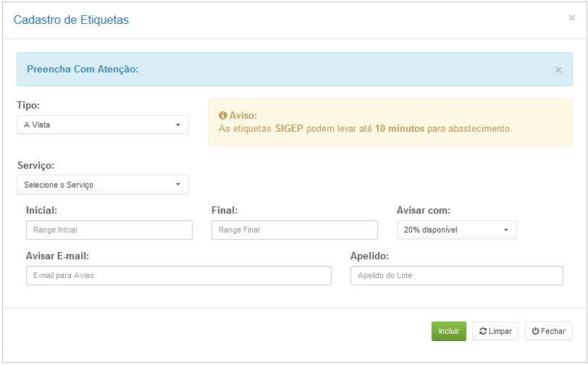Click the Limpar button
Screen dimensions: 588x365
(x=495, y=331)
